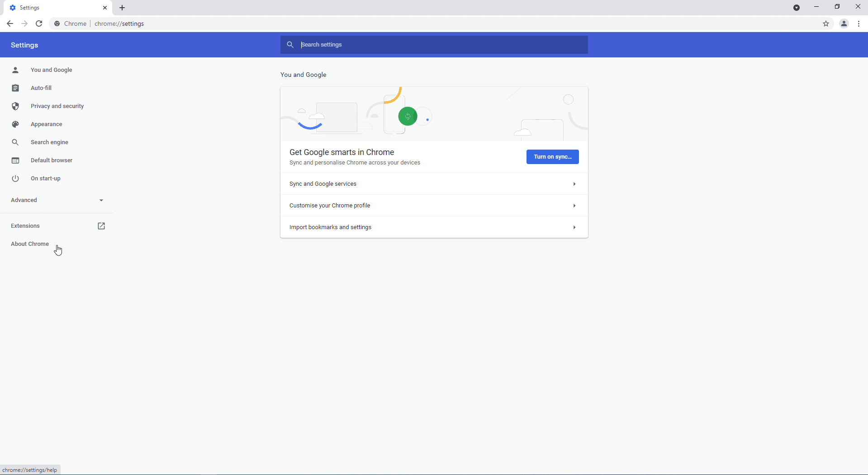Image resolution: width=868 pixels, height=475 pixels.
Task: Close the Settings tab
Action: [x=105, y=8]
